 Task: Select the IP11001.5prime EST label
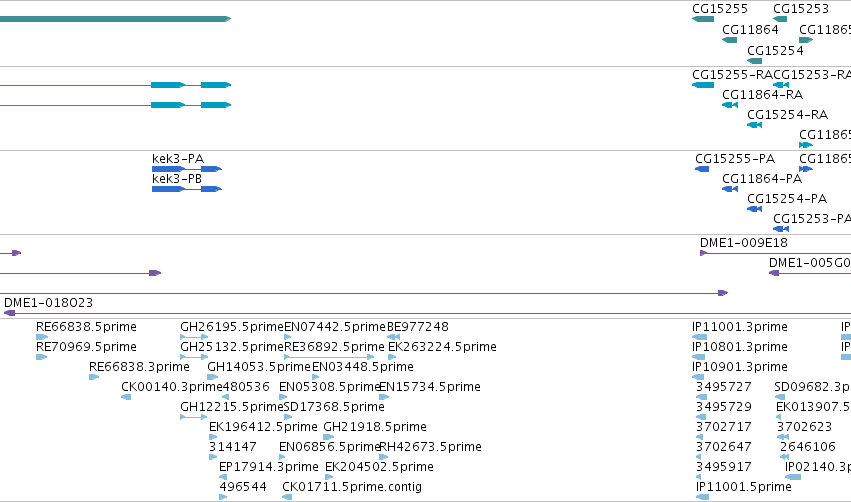[744, 487]
